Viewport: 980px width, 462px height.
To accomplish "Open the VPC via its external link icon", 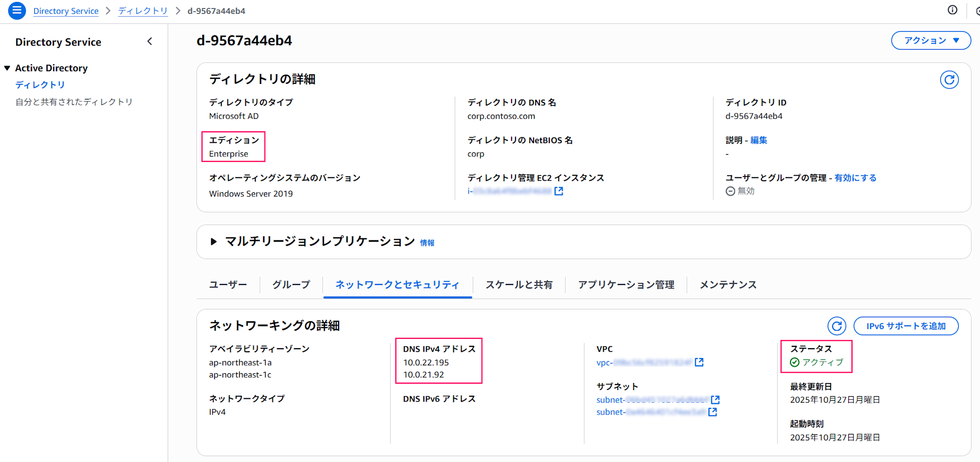I will click(699, 362).
